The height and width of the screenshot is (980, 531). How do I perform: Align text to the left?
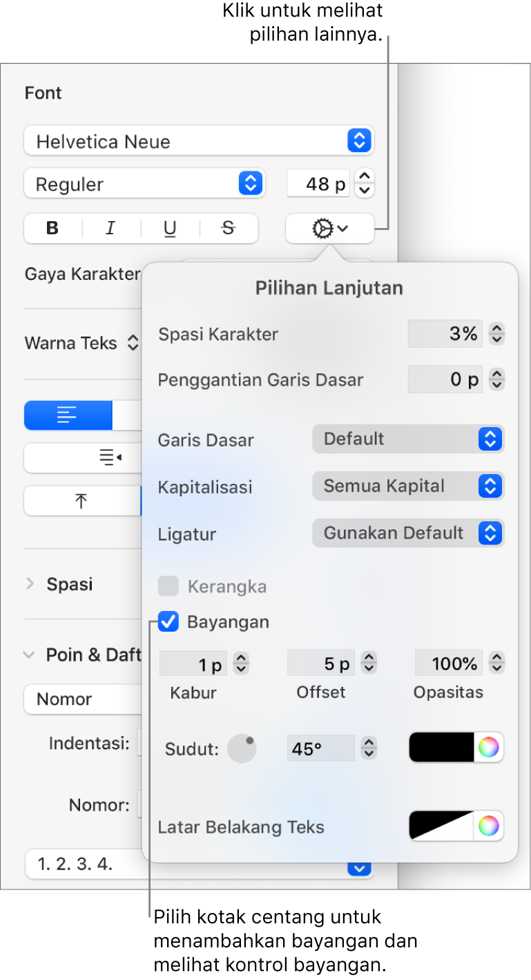point(68,416)
